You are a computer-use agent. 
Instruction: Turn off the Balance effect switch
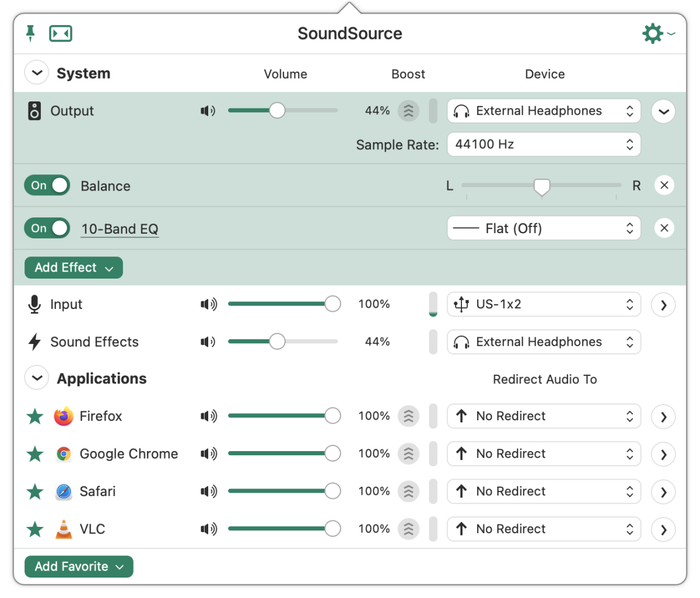47,185
